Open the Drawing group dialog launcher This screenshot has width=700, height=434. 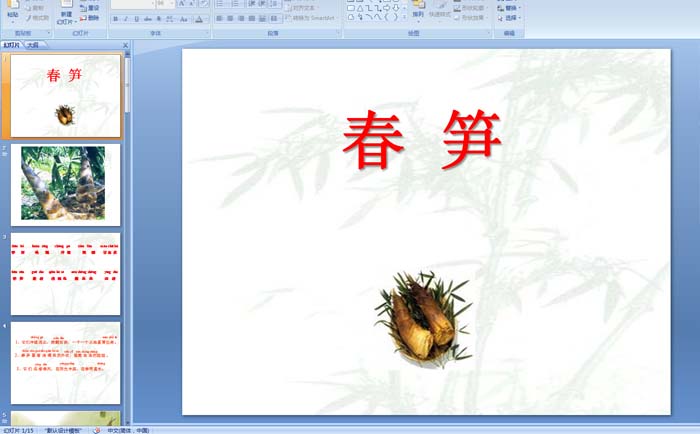click(x=489, y=33)
